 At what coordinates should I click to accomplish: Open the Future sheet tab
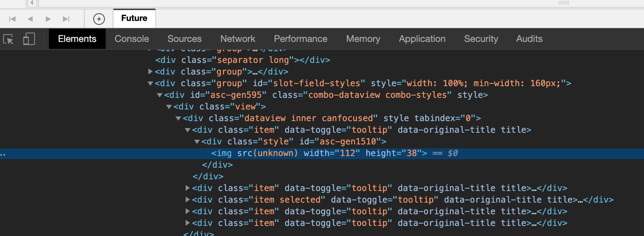[x=134, y=18]
